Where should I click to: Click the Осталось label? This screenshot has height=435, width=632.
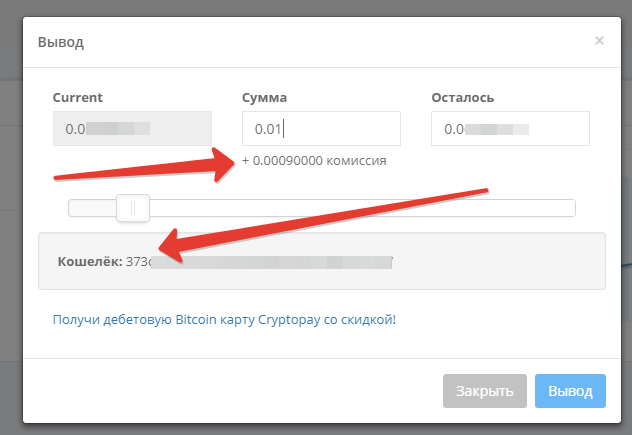coord(462,97)
